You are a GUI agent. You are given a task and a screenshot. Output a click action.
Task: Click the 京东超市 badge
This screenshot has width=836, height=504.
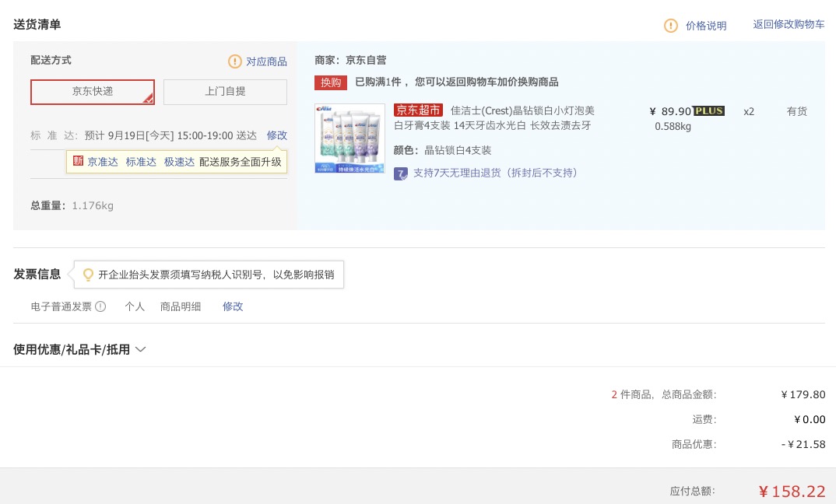coord(419,110)
